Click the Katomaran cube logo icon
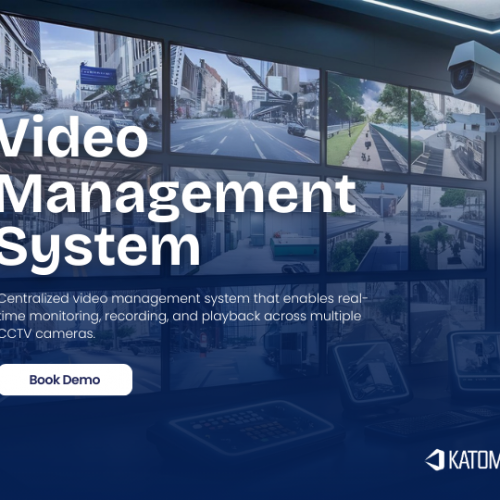Image resolution: width=500 pixels, height=500 pixels. click(x=435, y=460)
